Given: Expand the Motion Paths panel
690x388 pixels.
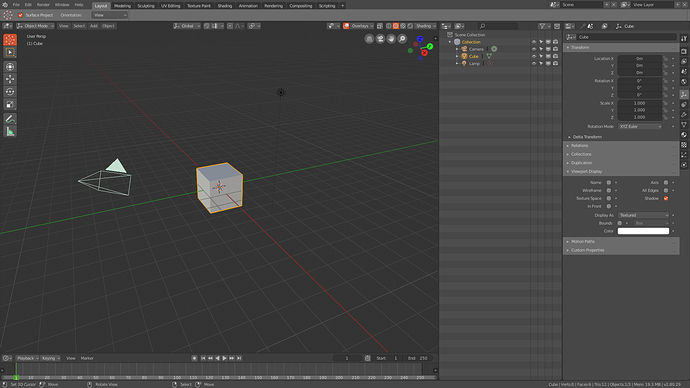Looking at the screenshot, I should pyautogui.click(x=621, y=242).
